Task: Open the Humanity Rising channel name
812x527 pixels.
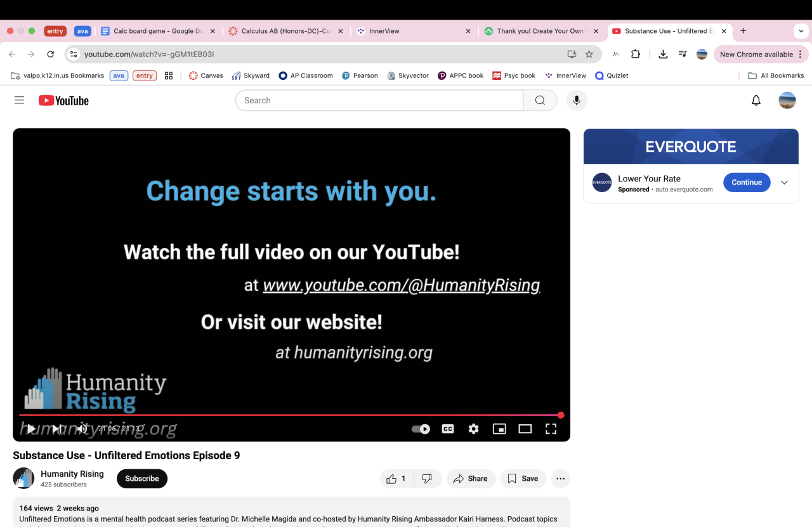Action: point(72,474)
